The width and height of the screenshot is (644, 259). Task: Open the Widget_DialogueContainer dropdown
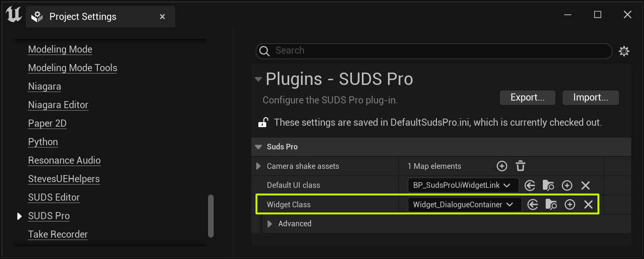point(464,204)
